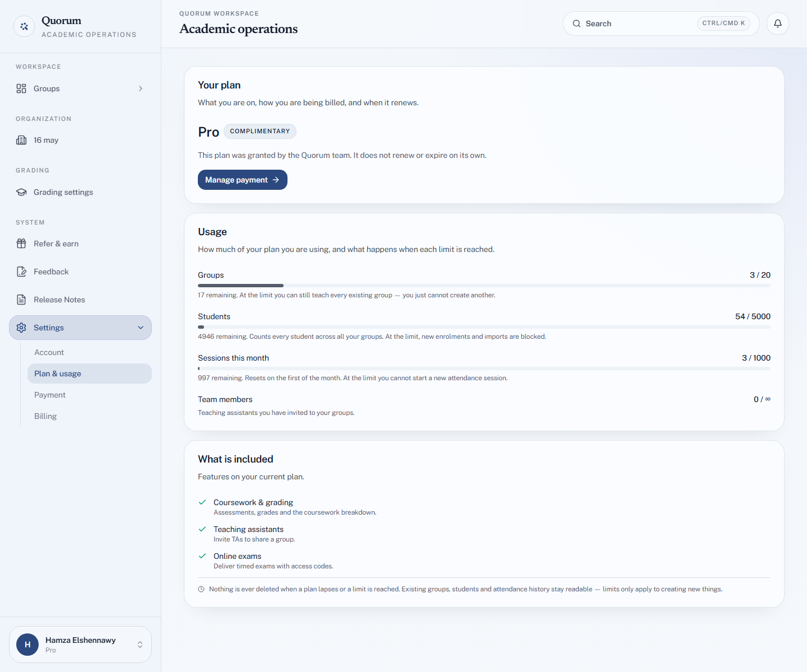Viewport: 807px width, 672px height.
Task: Open the 16 may organization link
Action: click(x=80, y=140)
